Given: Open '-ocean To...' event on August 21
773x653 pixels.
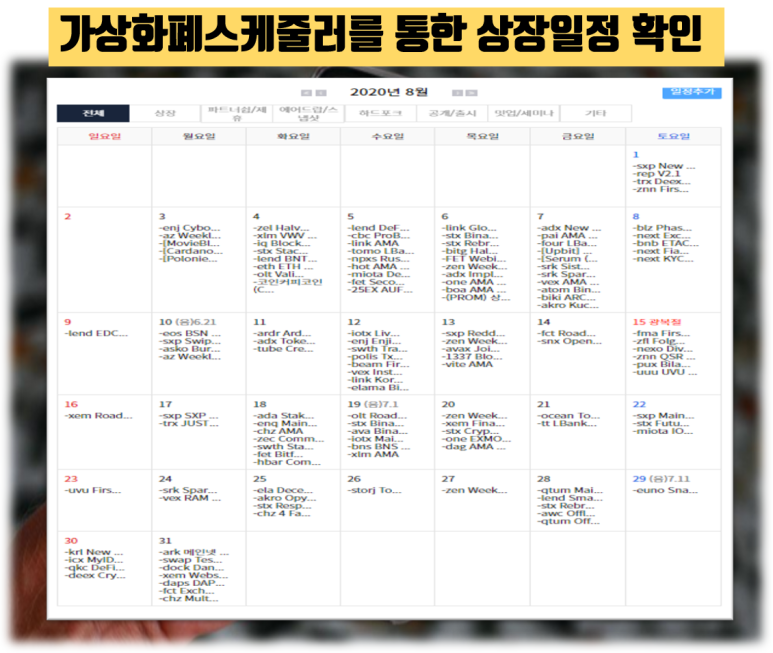Looking at the screenshot, I should [x=568, y=415].
